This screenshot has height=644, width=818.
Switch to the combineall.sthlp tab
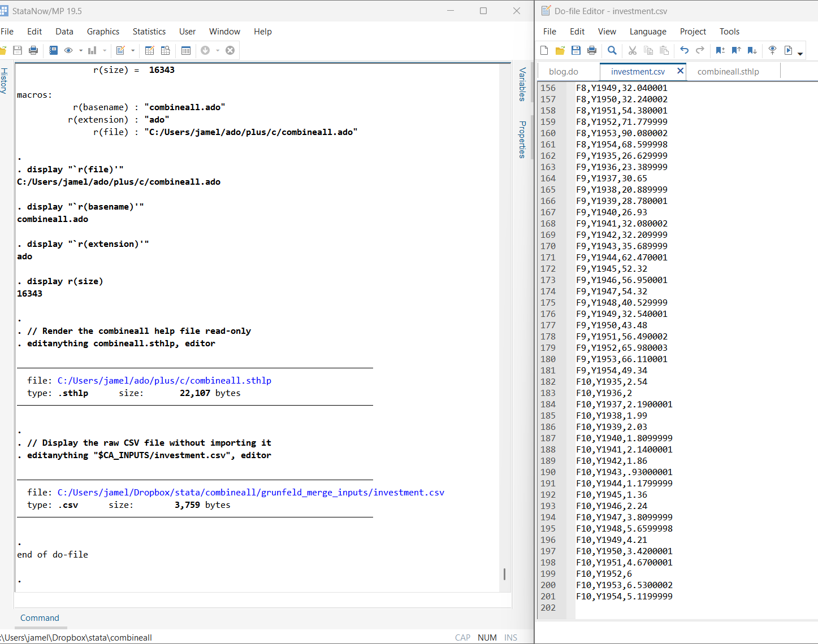point(728,72)
